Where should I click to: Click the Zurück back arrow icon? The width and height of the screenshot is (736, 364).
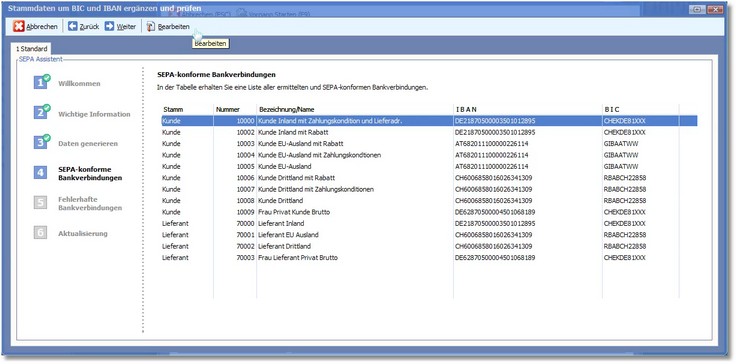click(72, 26)
